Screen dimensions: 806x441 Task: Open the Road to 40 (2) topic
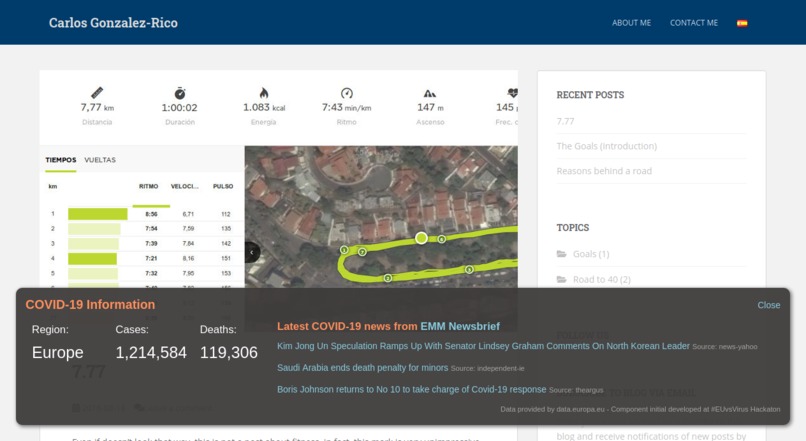click(601, 280)
